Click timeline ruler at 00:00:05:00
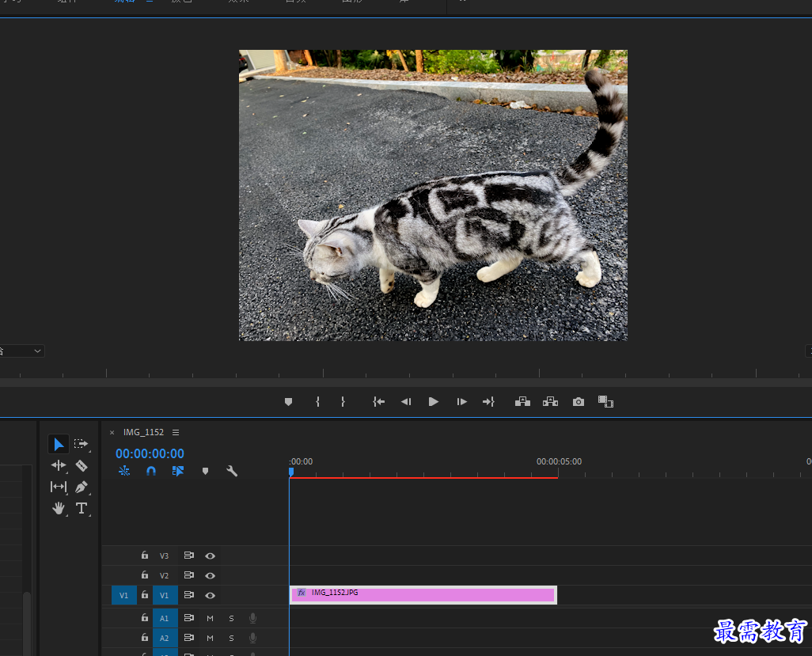 (559, 461)
